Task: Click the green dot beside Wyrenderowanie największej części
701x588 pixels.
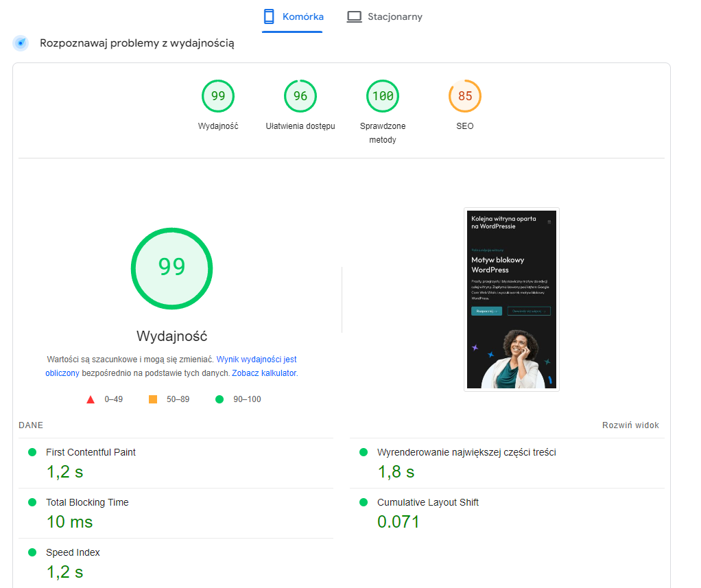Action: click(364, 452)
